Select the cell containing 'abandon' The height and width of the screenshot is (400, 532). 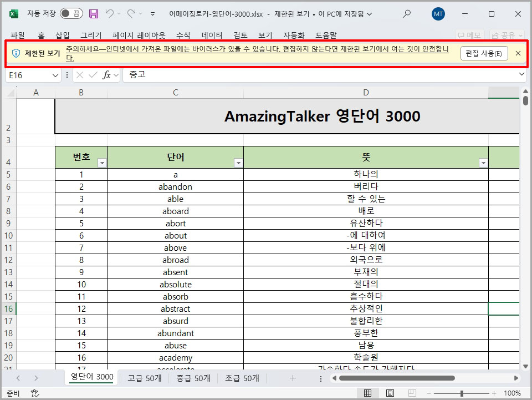pyautogui.click(x=175, y=186)
